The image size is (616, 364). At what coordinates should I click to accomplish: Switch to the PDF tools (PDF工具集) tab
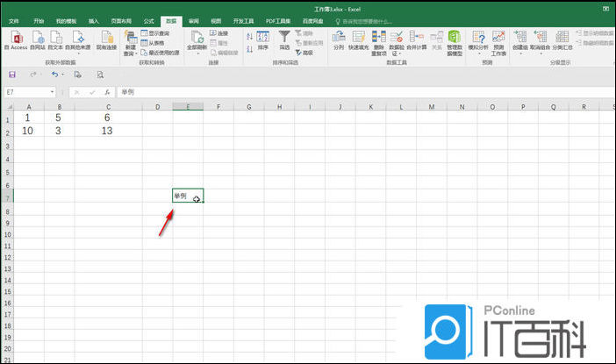point(278,21)
